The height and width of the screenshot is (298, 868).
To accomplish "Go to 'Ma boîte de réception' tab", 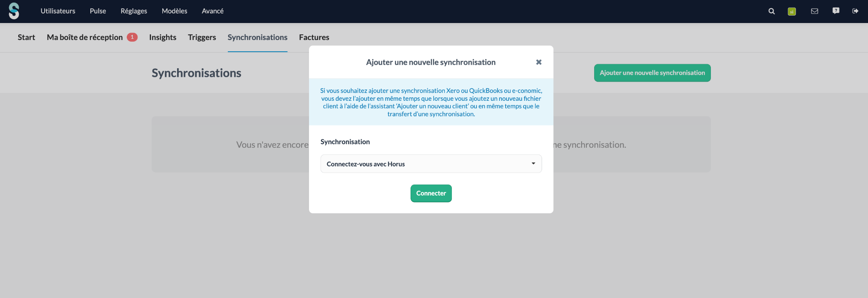I will click(85, 37).
